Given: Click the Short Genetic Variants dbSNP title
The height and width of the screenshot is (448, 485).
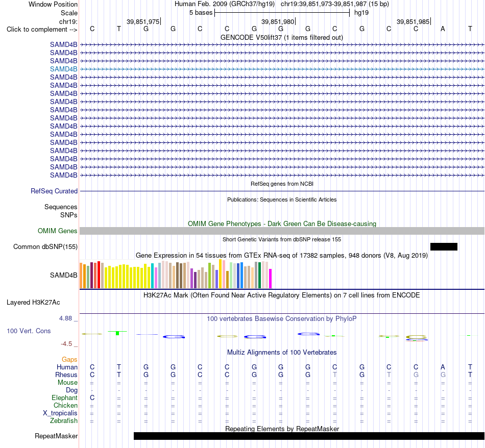Looking at the screenshot, I should (x=282, y=239).
